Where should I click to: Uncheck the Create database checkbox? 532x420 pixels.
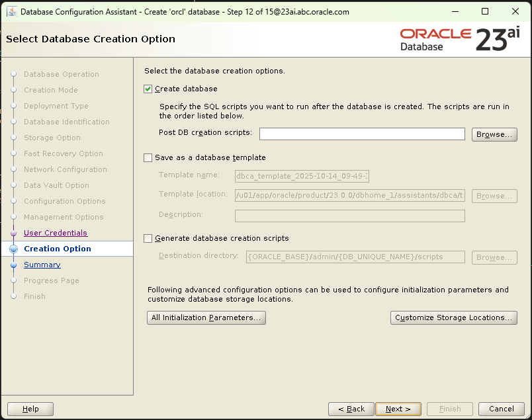click(x=147, y=89)
